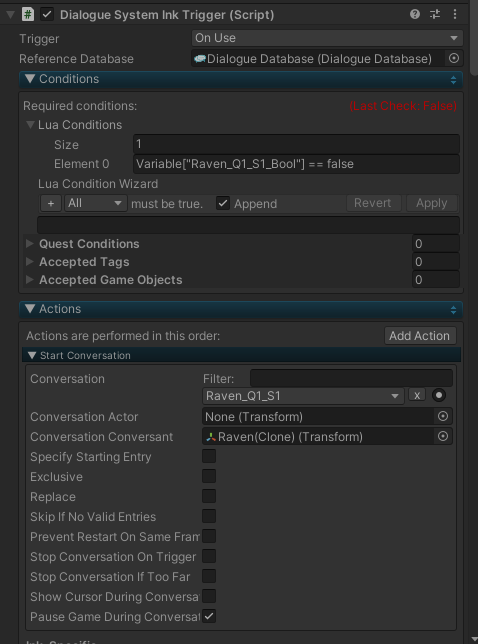Screen dimensions: 478x644
Task: Click the empty Lua wizard text field
Action: click(248, 225)
